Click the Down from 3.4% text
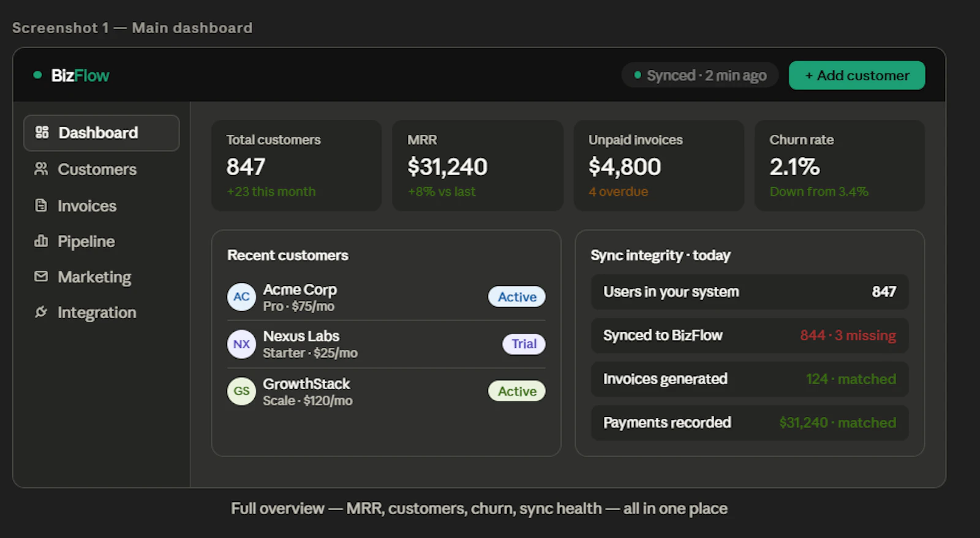Image resolution: width=980 pixels, height=538 pixels. 819,192
